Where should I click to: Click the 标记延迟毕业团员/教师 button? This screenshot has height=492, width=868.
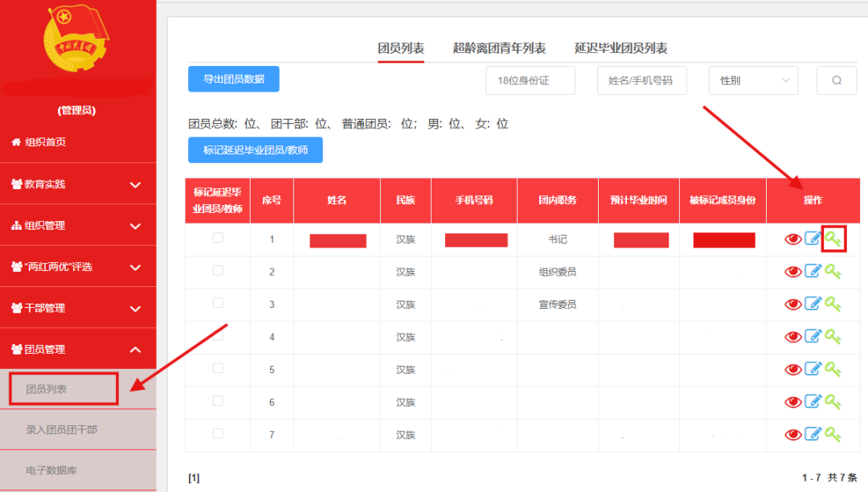[256, 150]
